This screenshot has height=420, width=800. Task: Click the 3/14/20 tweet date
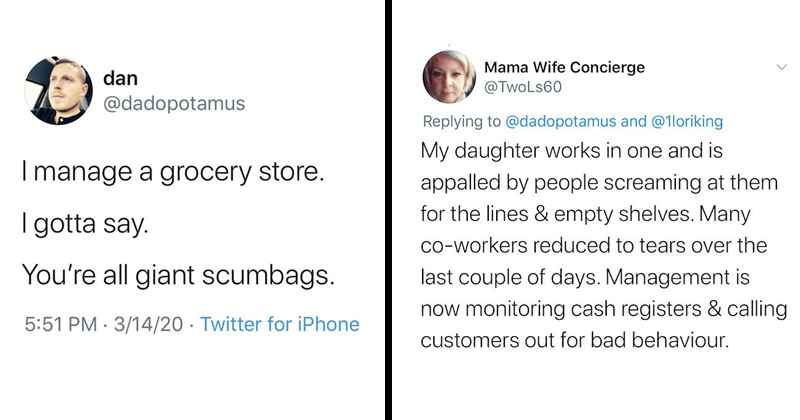tap(150, 324)
